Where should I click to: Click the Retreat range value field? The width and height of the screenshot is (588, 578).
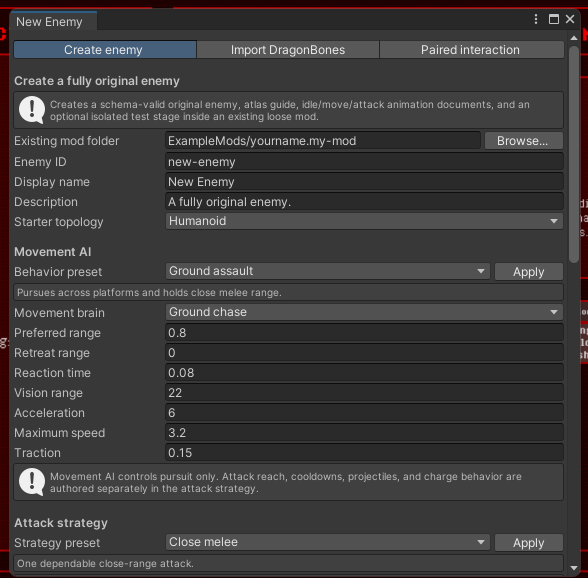(x=364, y=353)
